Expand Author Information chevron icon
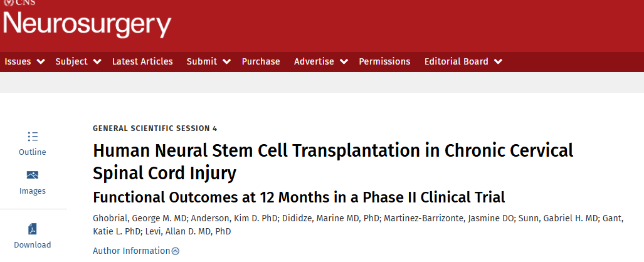 pyautogui.click(x=176, y=251)
